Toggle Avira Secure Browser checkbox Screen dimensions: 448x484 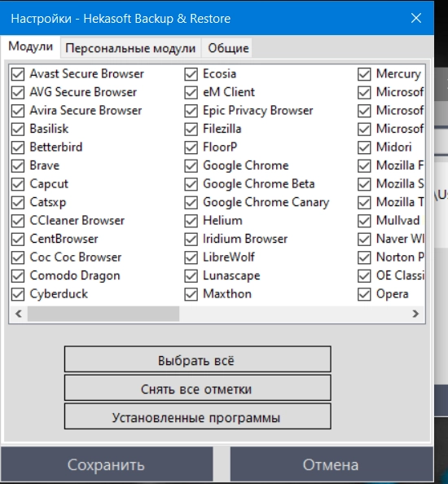[18, 111]
